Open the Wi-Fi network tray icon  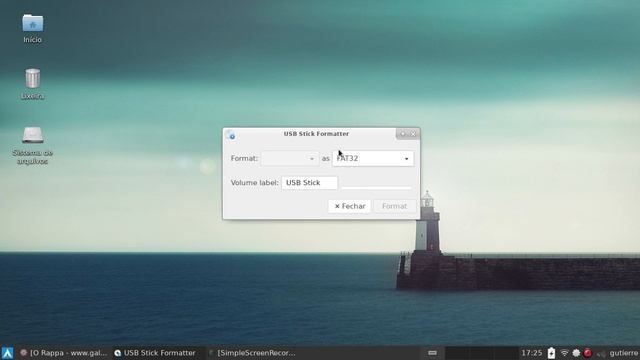pyautogui.click(x=564, y=353)
